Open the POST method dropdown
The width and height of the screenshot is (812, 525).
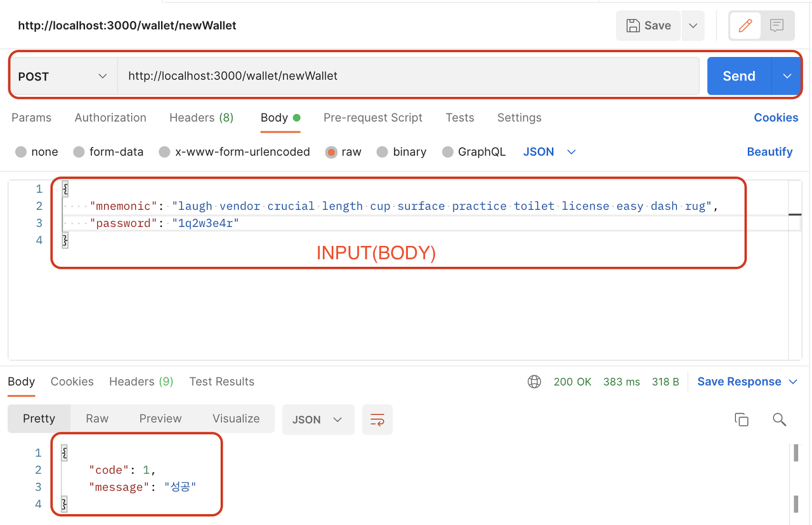point(62,76)
